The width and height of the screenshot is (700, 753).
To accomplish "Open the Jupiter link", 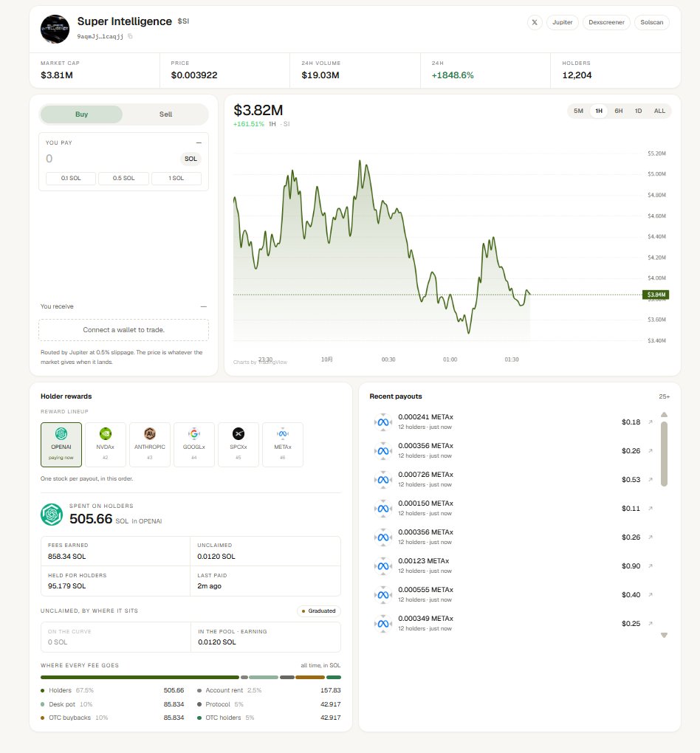I will tap(562, 22).
